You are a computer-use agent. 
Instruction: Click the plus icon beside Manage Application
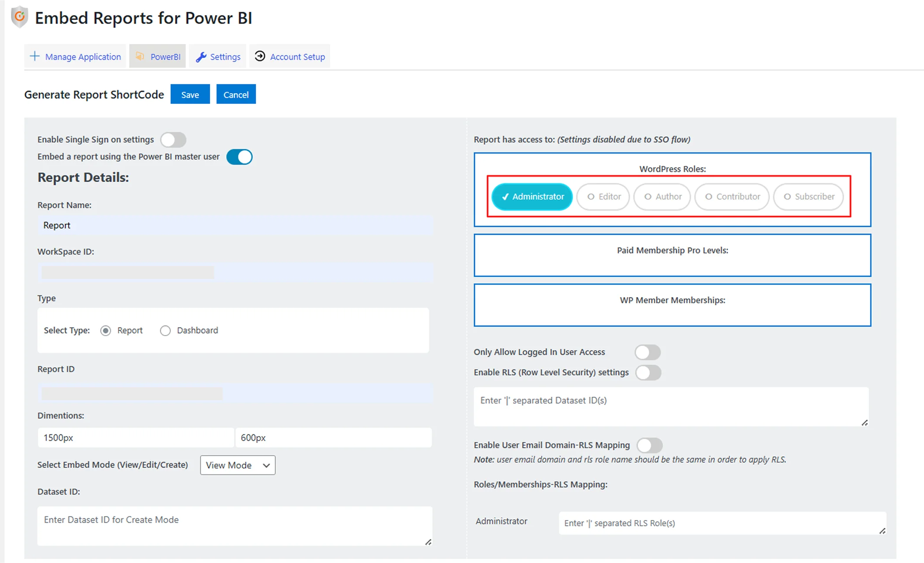35,56
